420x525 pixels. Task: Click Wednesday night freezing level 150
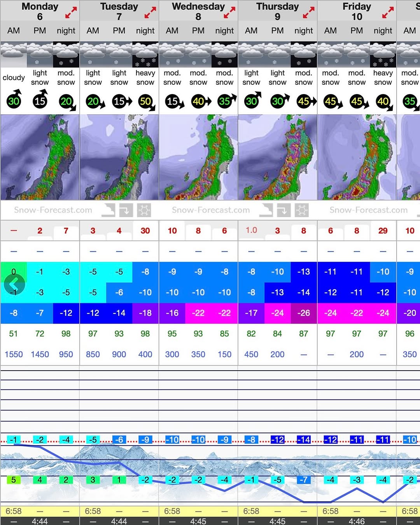point(224,354)
